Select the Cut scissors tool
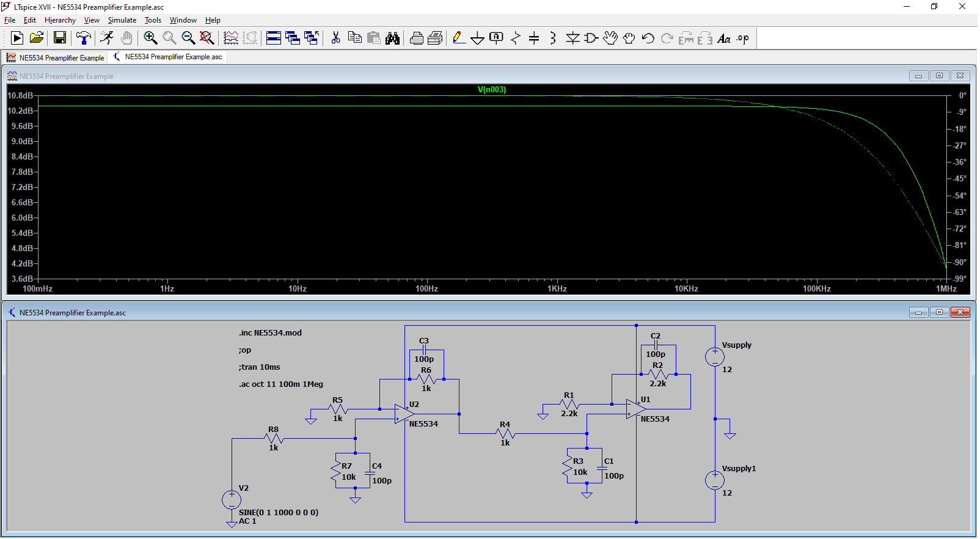 coord(335,38)
